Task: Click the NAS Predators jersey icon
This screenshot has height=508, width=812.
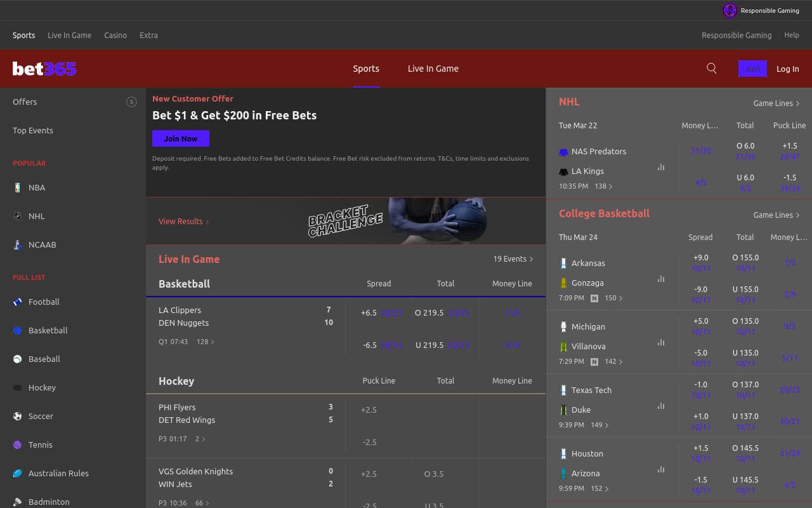Action: pyautogui.click(x=563, y=152)
